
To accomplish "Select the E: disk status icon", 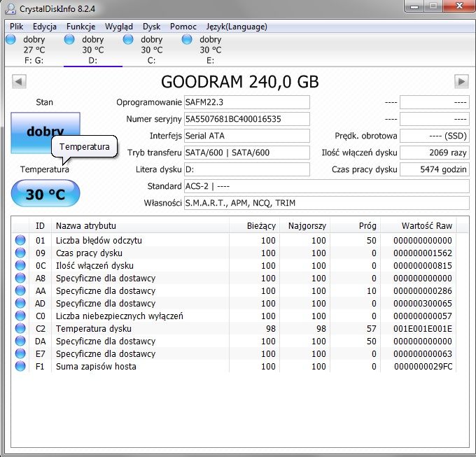I will 187,39.
